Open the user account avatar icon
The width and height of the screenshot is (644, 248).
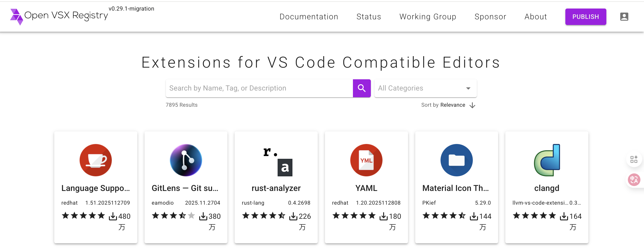pos(624,17)
